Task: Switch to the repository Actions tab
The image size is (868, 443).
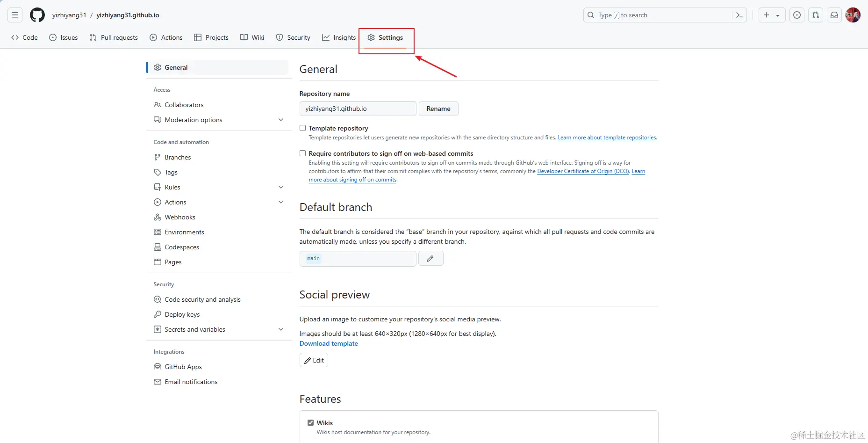Action: (x=166, y=37)
